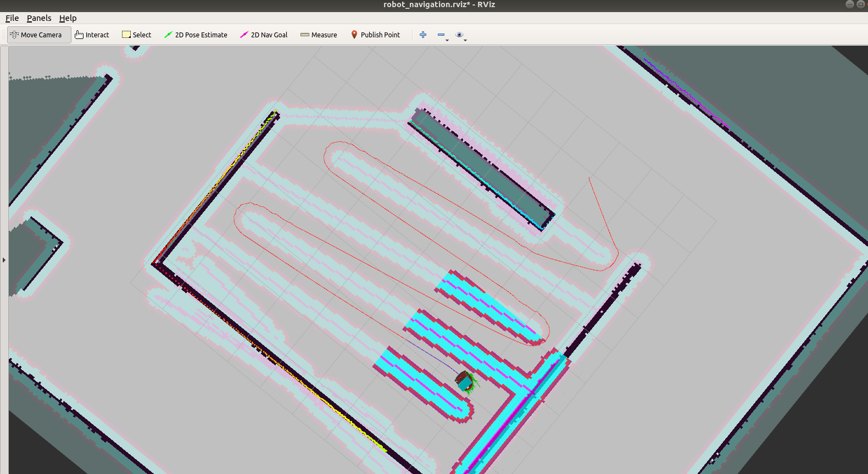Click the RViz window title bar
The height and width of the screenshot is (474, 868).
pos(434,5)
